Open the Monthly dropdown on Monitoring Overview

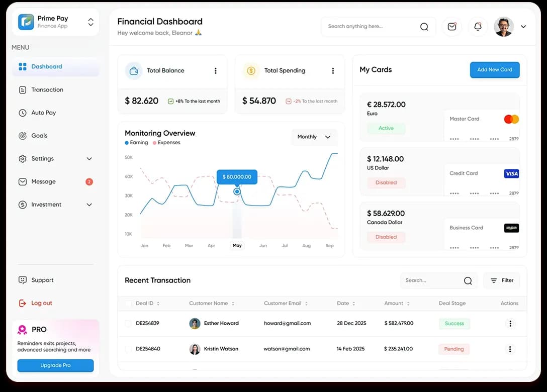pyautogui.click(x=314, y=137)
